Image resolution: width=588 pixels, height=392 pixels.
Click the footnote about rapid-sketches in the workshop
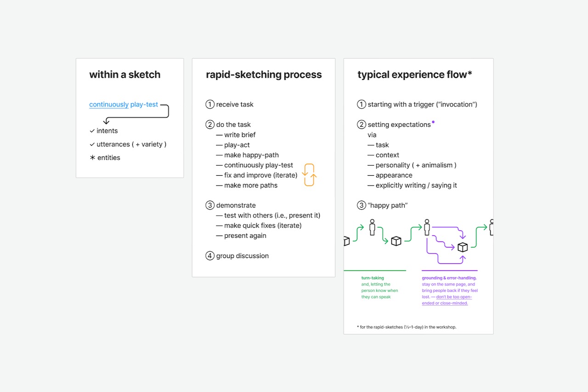point(407,327)
